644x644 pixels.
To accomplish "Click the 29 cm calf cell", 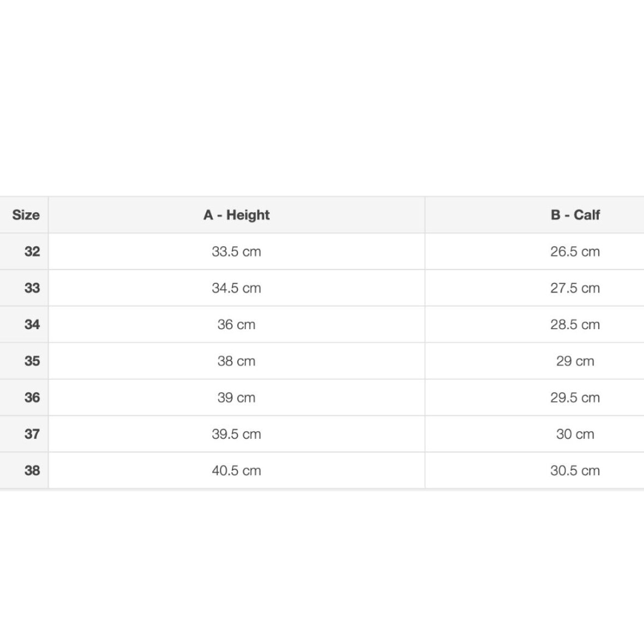I will [575, 361].
